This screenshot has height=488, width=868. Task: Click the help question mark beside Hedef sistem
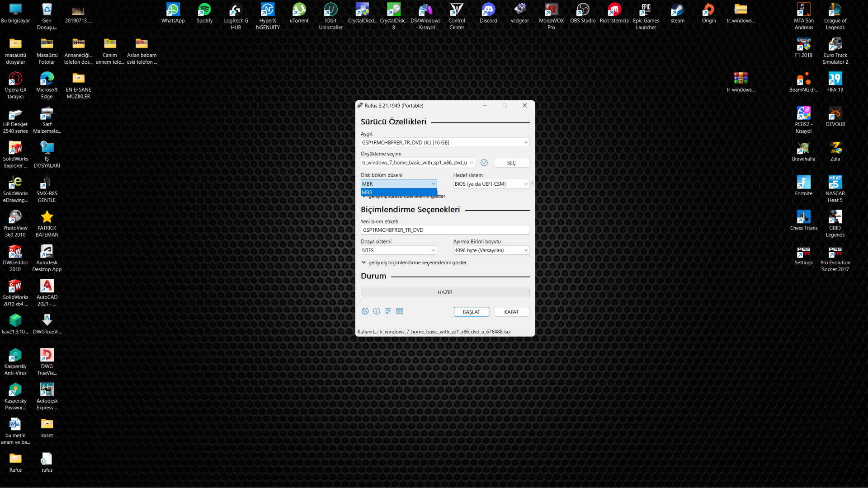[532, 184]
